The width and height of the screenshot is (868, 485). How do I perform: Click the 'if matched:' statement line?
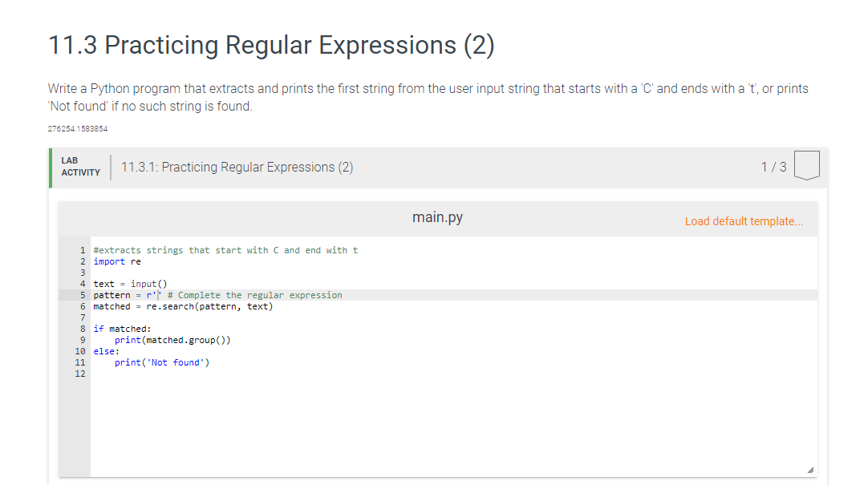(x=121, y=329)
